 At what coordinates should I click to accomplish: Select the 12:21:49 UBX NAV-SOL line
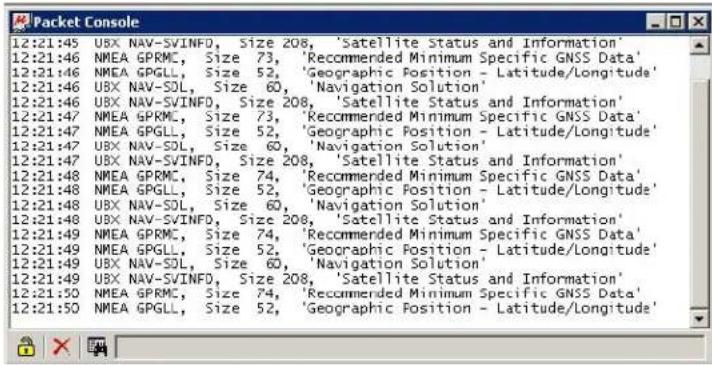click(x=249, y=264)
